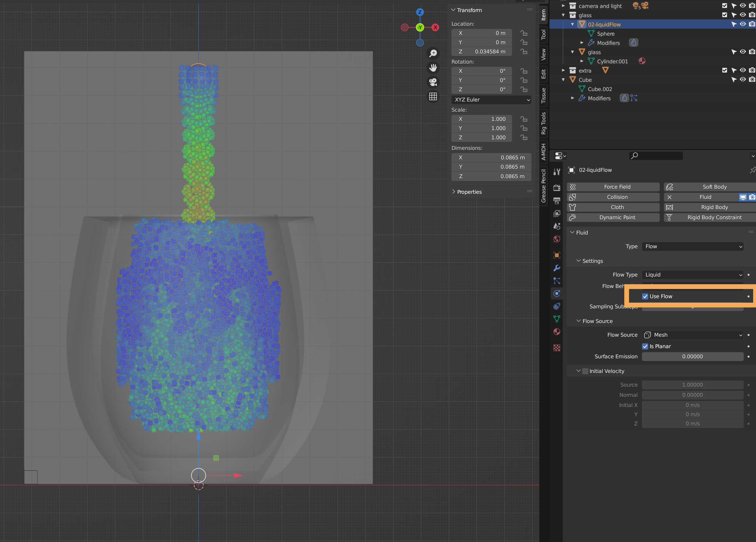Hide 02-liquidFlow object in viewport

pyautogui.click(x=743, y=24)
